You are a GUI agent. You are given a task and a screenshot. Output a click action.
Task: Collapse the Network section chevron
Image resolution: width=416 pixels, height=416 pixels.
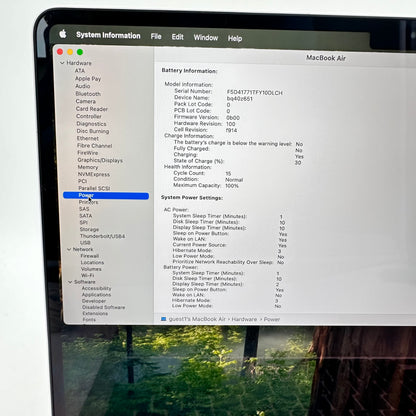[x=69, y=249]
